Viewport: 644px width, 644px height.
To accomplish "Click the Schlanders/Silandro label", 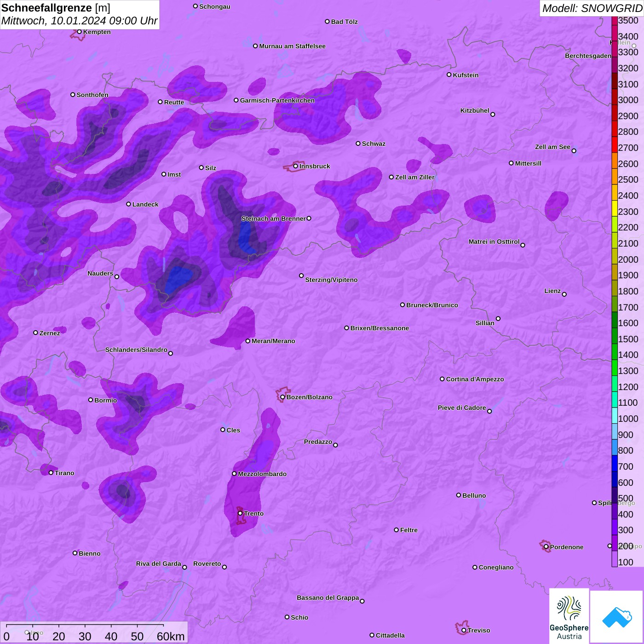I will click(136, 350).
